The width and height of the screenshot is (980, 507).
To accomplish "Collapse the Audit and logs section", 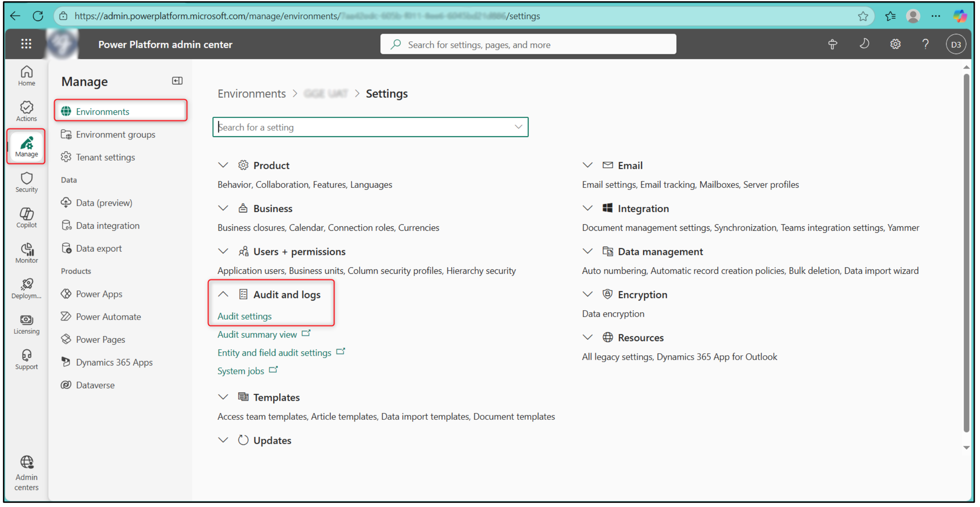I will coord(223,294).
